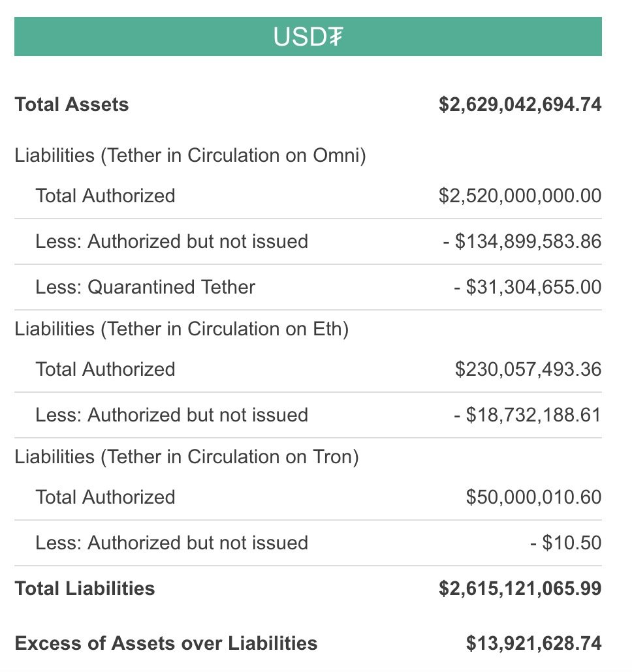
Task: Select the Total Assets label
Action: coord(72,104)
